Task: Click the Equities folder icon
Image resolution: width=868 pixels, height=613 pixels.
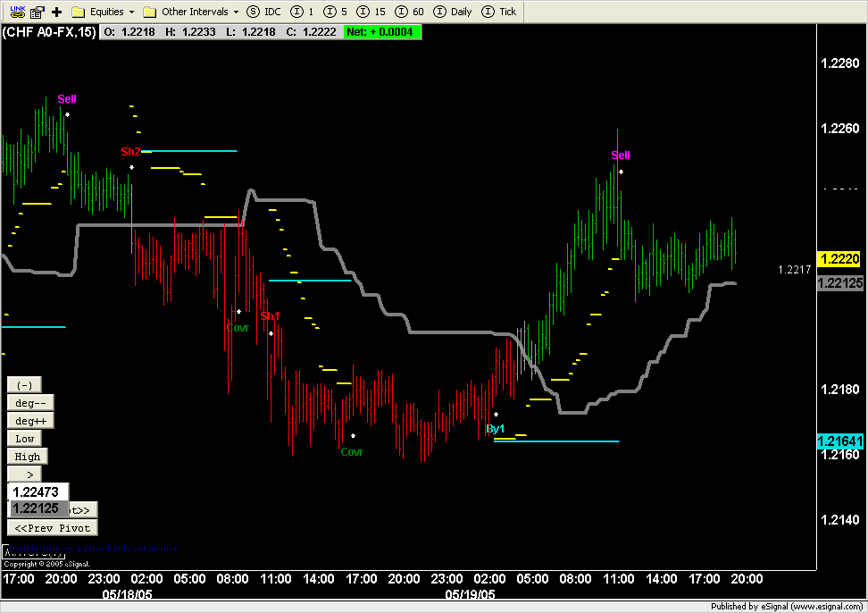Action: [79, 12]
